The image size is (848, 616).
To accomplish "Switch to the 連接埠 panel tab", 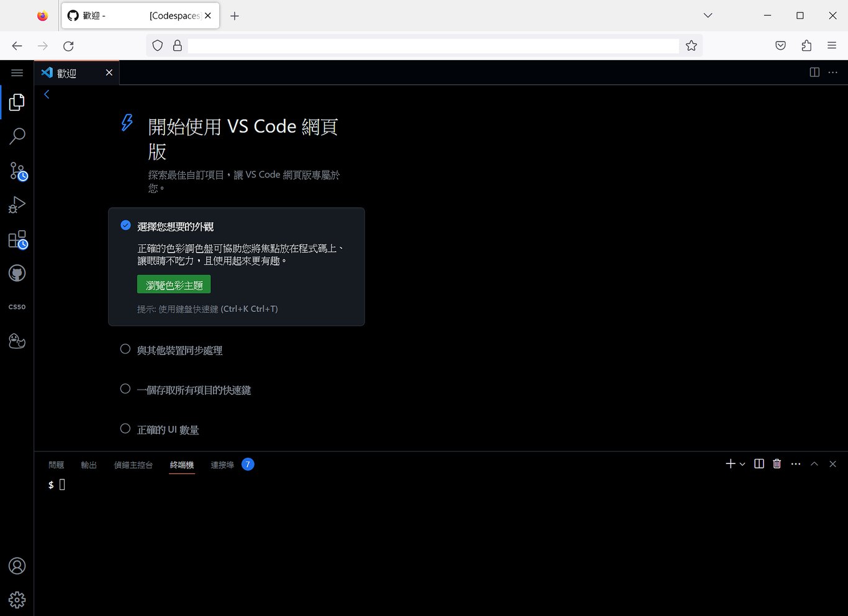I will 222,465.
